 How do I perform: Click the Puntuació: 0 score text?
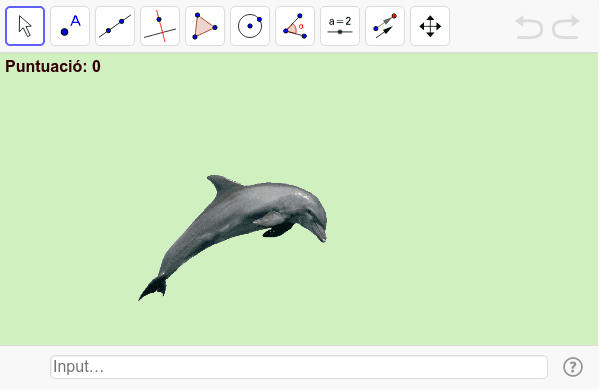coord(53,66)
